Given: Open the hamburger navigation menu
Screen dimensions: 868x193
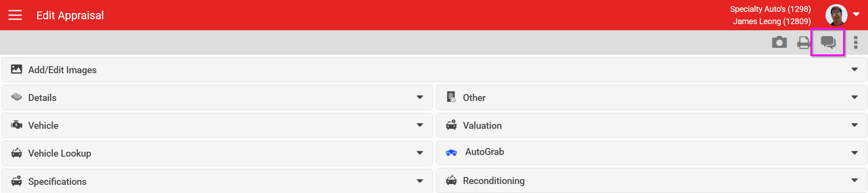Looking at the screenshot, I should [x=15, y=15].
